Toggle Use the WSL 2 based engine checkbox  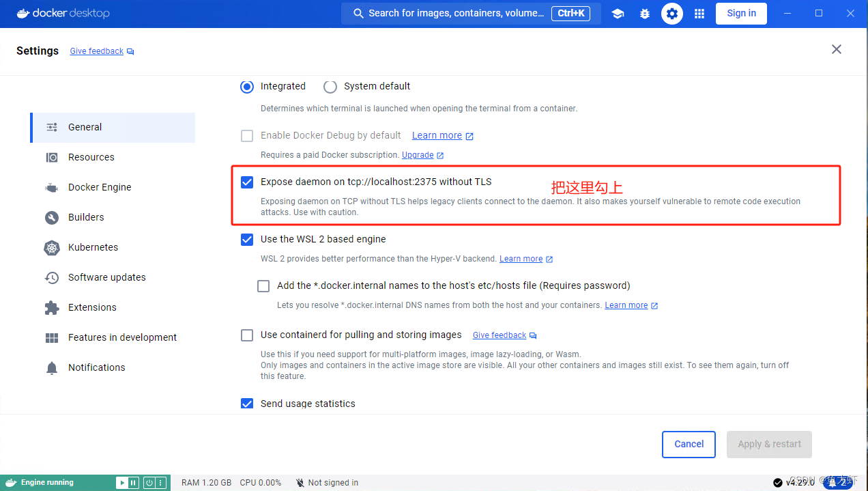(x=247, y=240)
